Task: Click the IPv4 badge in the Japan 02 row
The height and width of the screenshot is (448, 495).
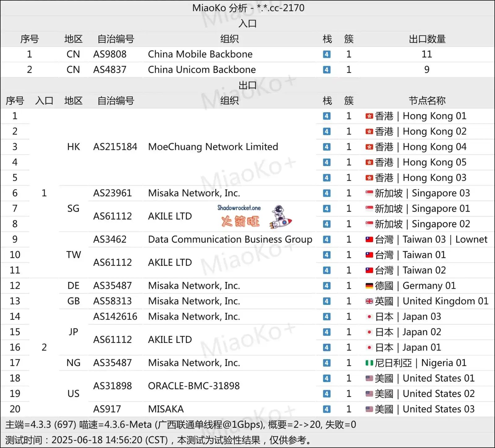Action: [x=327, y=332]
